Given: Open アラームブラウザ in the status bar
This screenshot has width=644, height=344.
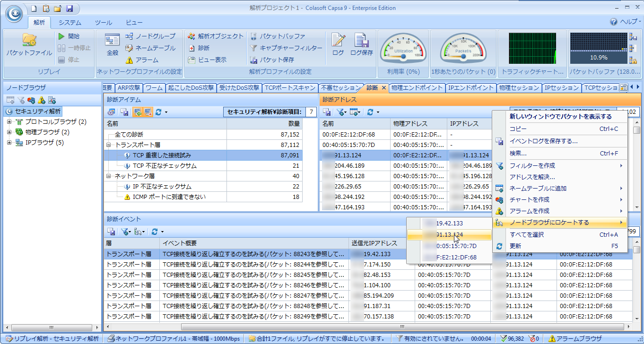Looking at the screenshot, I should click(575, 339).
